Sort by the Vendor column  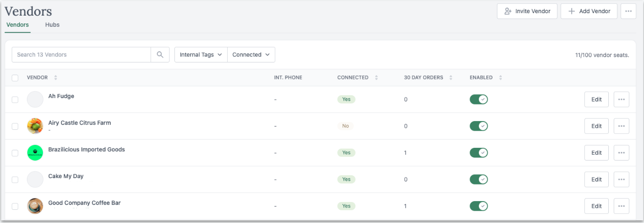point(56,78)
